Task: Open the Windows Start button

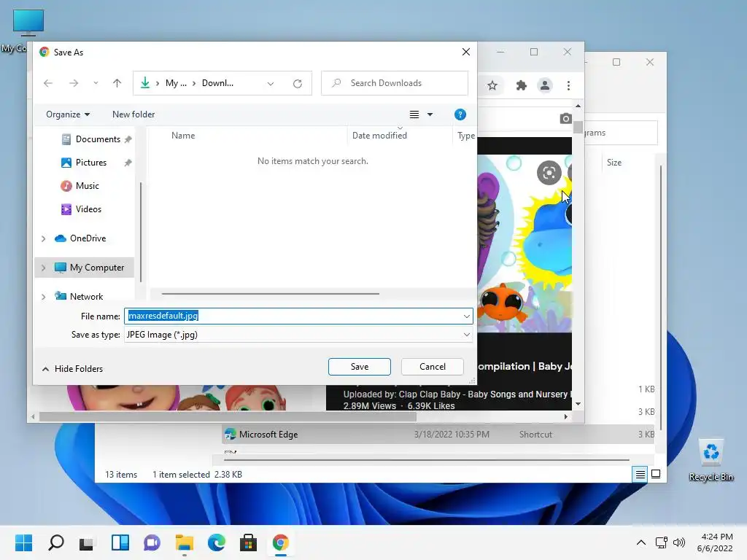Action: click(24, 542)
